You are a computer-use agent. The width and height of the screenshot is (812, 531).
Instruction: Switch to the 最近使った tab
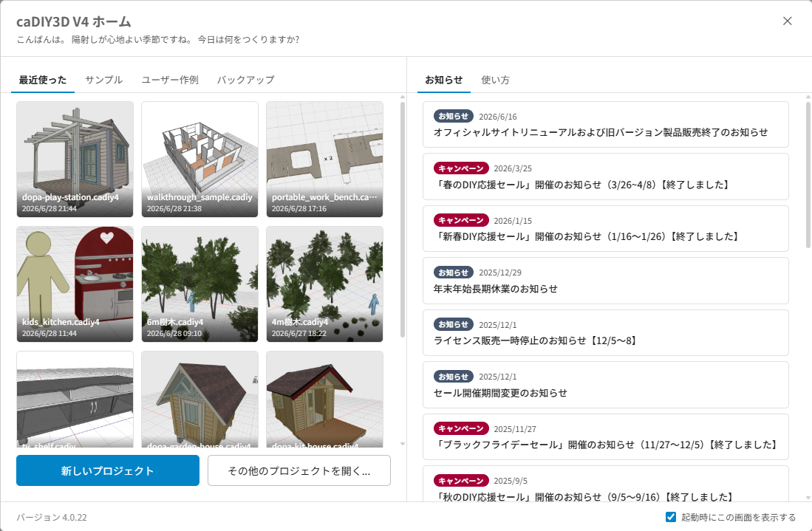(43, 80)
